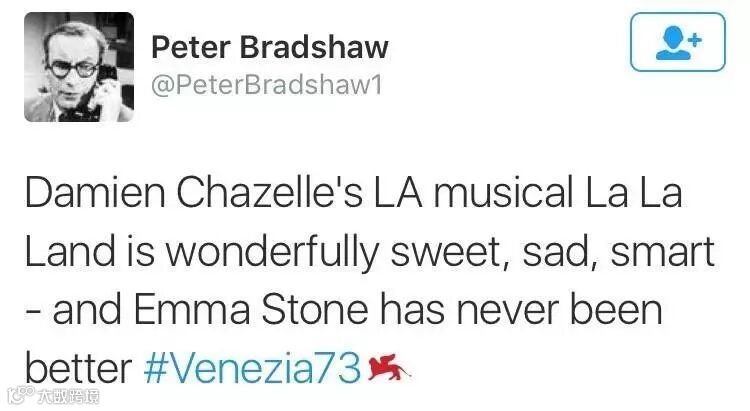The image size is (750, 411).
Task: Click the word "better" before the hashtag
Action: 77,369
